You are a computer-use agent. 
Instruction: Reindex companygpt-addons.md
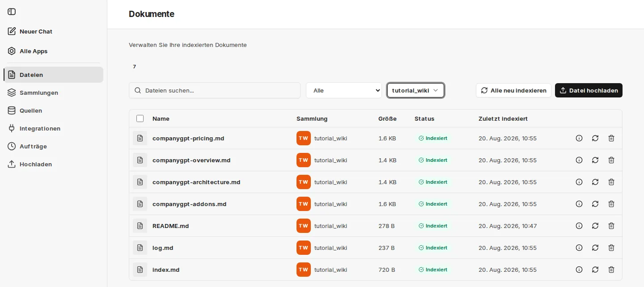(595, 204)
